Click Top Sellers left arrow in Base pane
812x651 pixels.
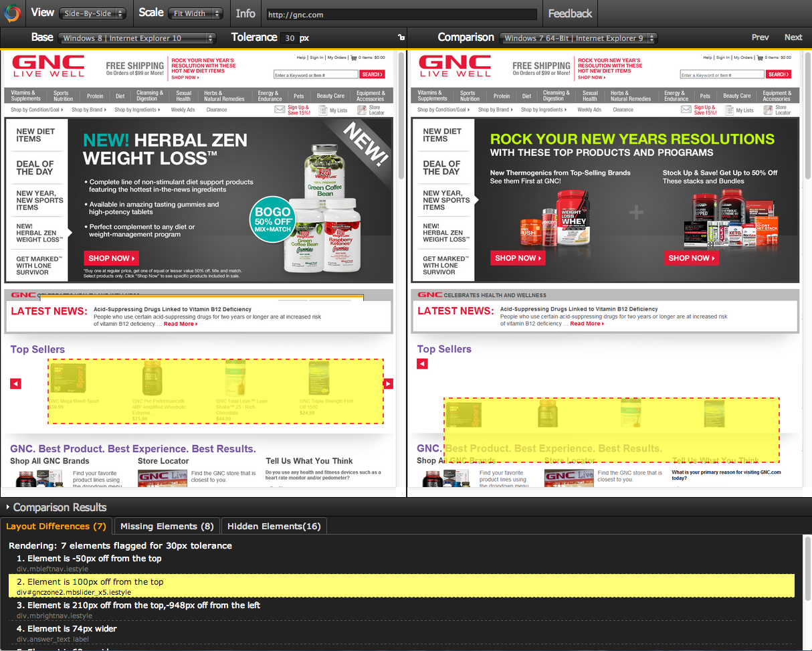click(16, 383)
